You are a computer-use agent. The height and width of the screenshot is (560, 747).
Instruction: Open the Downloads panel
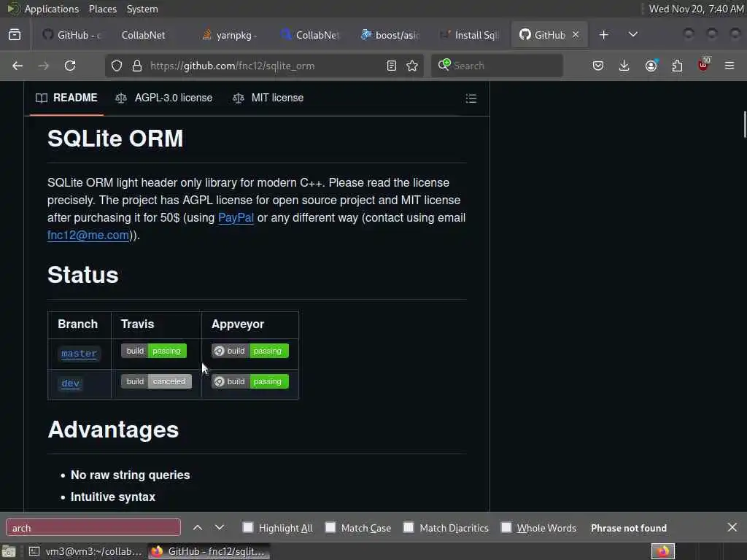pyautogui.click(x=624, y=66)
